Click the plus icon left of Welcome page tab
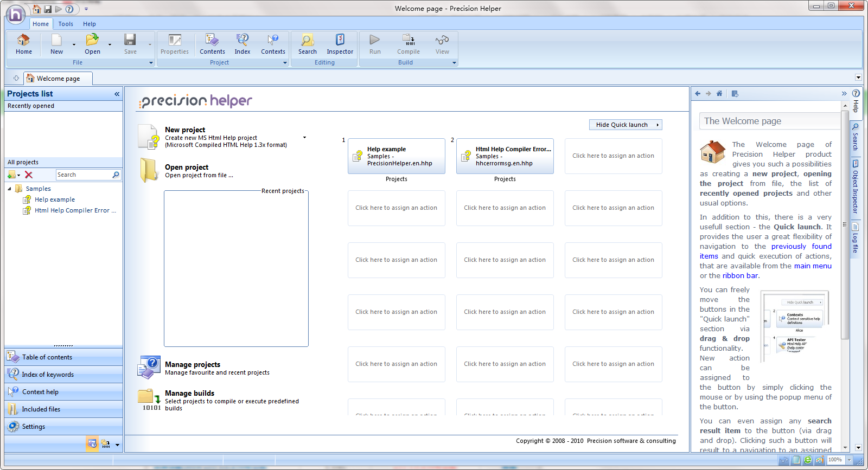Image resolution: width=868 pixels, height=470 pixels. click(16, 79)
